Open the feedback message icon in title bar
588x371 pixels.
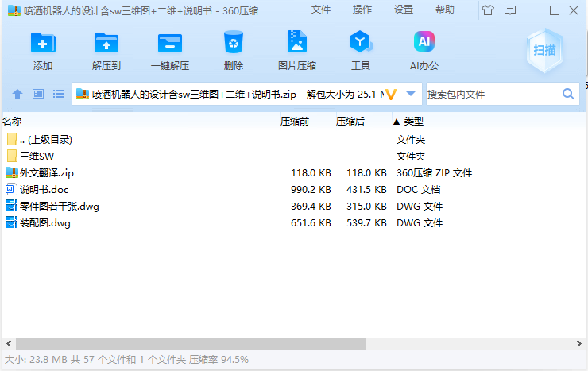pyautogui.click(x=510, y=10)
